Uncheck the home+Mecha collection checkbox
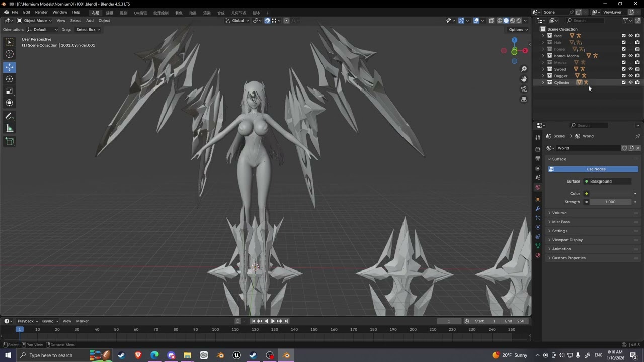 [624, 56]
